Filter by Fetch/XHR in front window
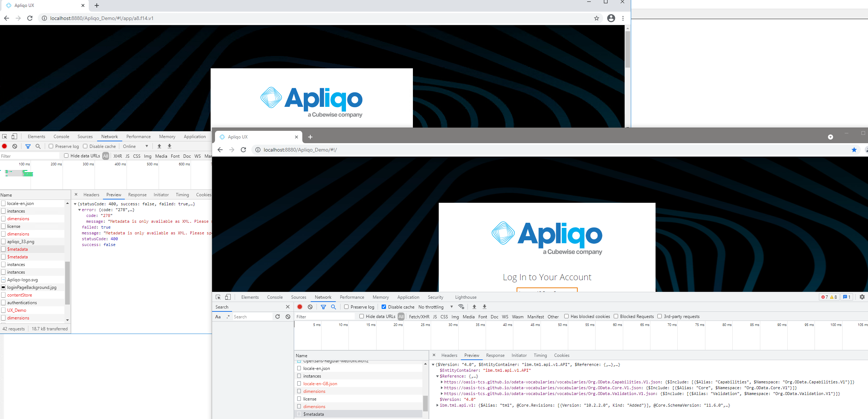 [419, 317]
